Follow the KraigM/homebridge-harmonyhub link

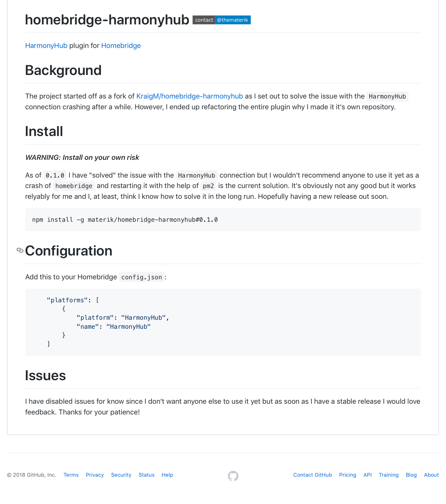190,96
